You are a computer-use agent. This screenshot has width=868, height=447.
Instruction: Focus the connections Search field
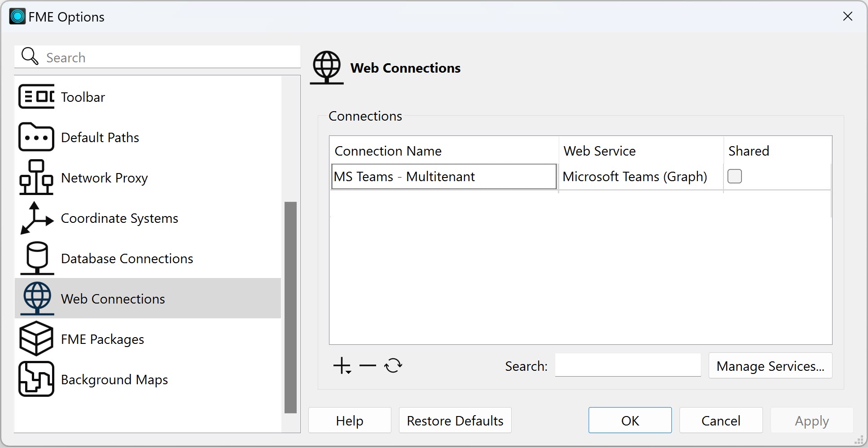tap(627, 366)
